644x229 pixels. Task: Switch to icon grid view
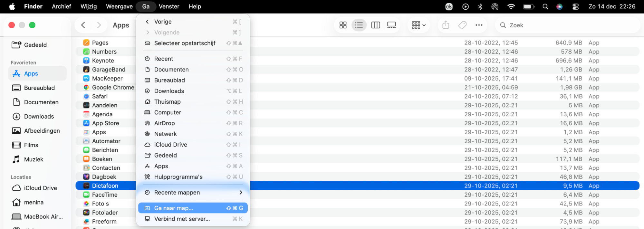343,25
